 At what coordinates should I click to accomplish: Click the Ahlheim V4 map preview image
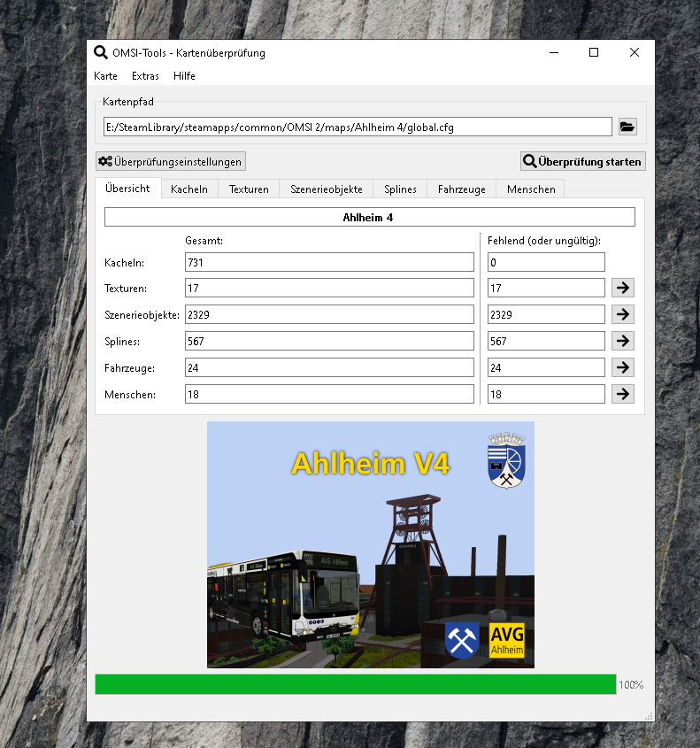(x=370, y=544)
